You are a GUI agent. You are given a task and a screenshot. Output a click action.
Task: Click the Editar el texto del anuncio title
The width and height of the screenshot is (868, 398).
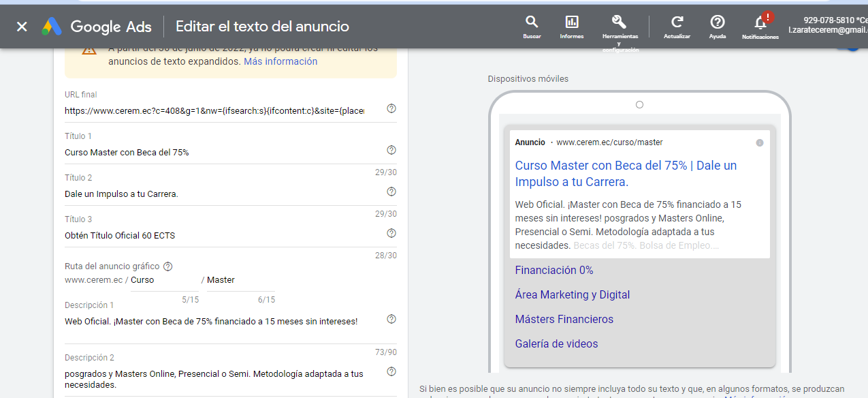[262, 27]
